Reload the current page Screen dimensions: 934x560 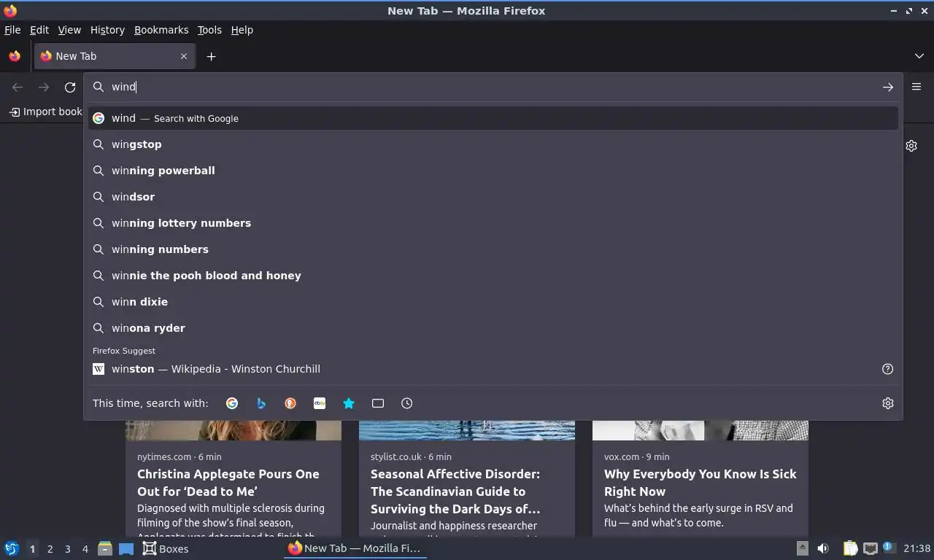[x=70, y=87]
